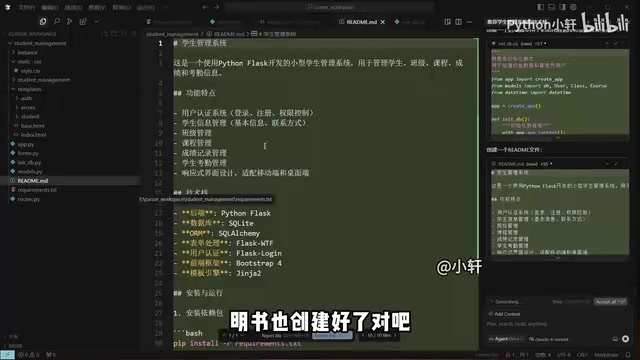Screen dimensions: 640x360
Task: Click the attach image icon in chat
Action: point(615,339)
